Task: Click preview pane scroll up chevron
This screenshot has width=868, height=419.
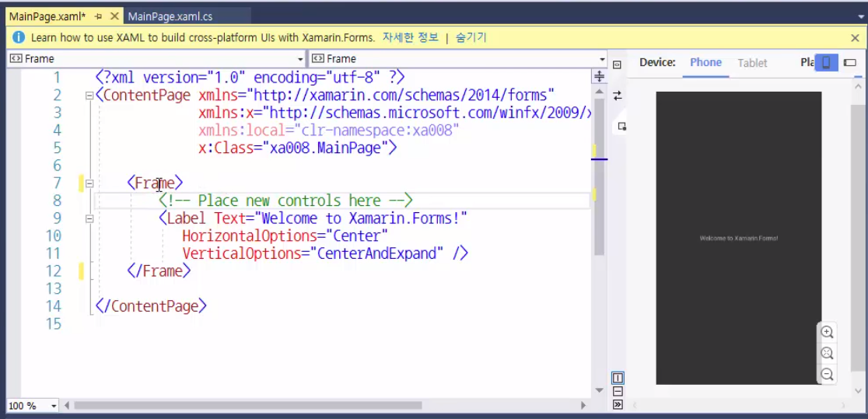Action: pyautogui.click(x=858, y=86)
